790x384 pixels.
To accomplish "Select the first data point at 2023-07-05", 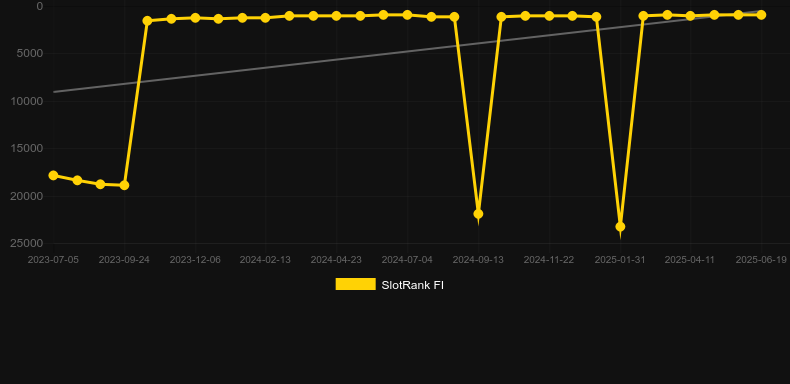I will pyautogui.click(x=53, y=175).
